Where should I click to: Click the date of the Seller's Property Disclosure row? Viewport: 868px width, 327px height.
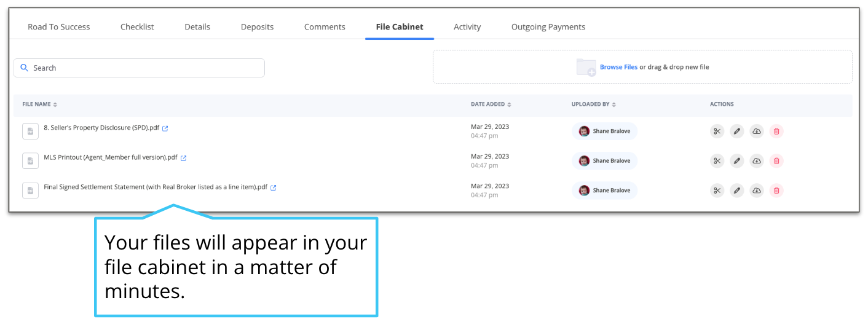pos(490,127)
